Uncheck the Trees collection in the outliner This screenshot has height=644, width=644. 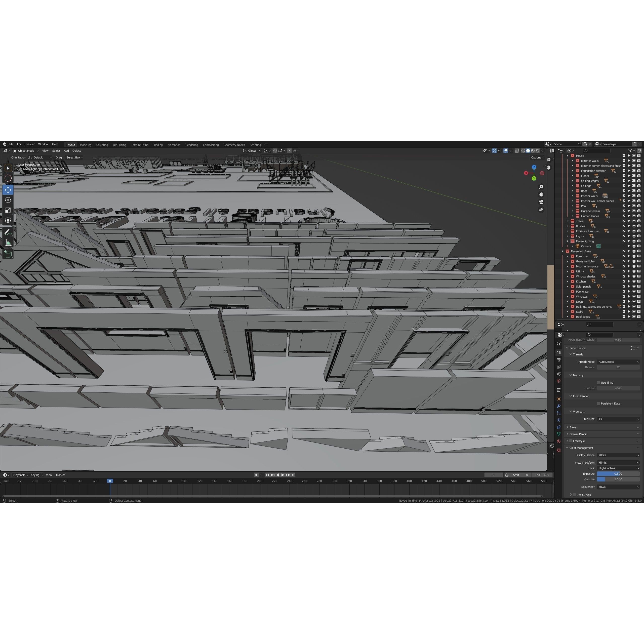pyautogui.click(x=624, y=221)
